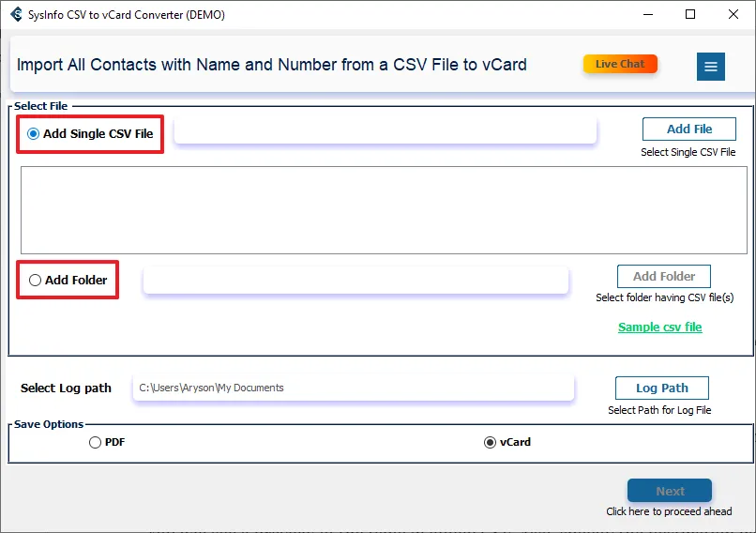Open the Live Chat button
756x533 pixels.
point(620,64)
